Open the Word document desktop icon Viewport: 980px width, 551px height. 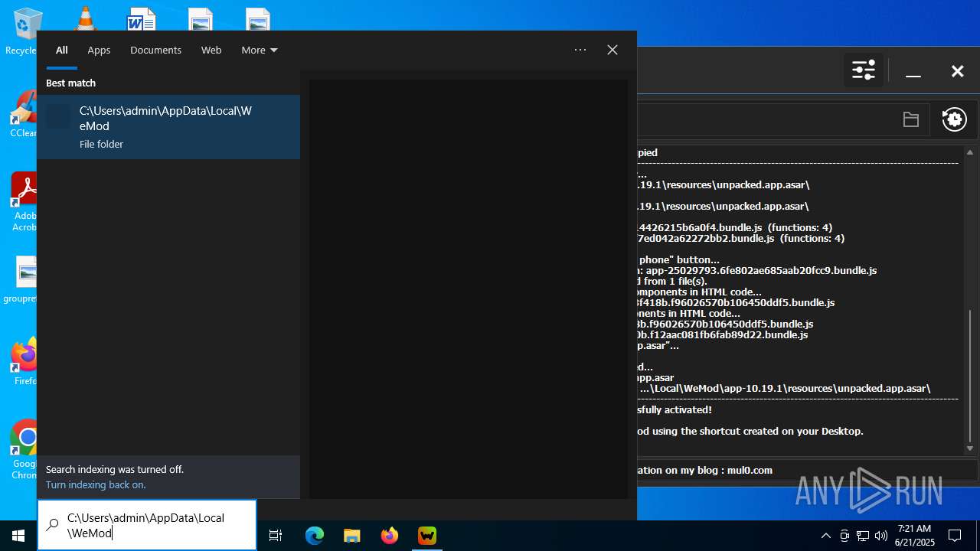click(x=142, y=18)
